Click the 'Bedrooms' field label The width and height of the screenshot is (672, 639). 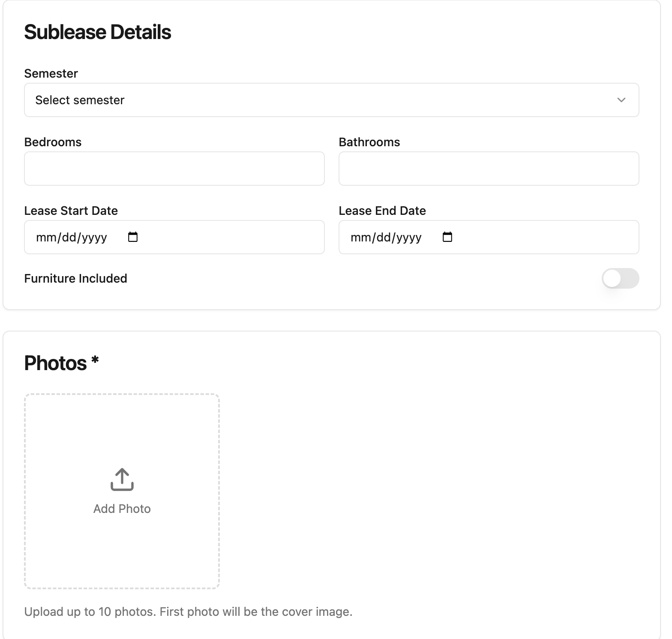(x=53, y=142)
